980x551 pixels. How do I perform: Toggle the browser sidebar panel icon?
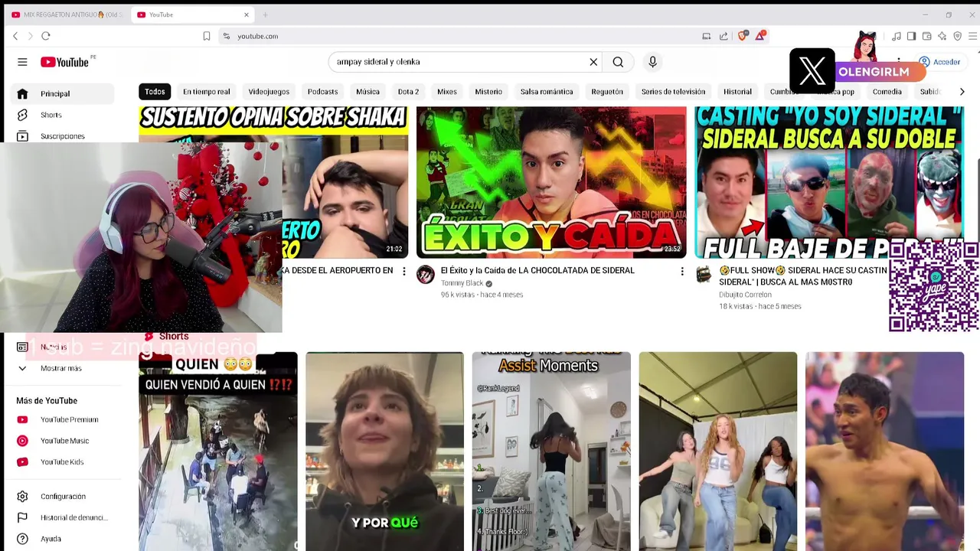(911, 36)
